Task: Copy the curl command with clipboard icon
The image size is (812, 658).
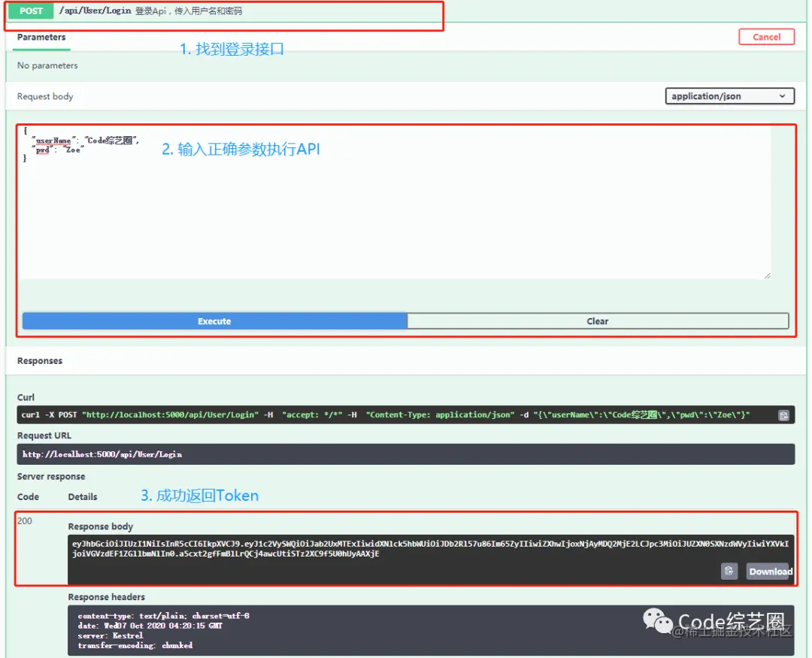Action: pos(783,415)
